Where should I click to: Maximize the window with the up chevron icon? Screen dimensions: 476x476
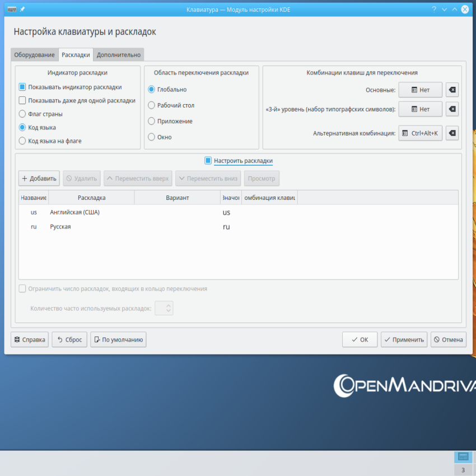click(455, 10)
